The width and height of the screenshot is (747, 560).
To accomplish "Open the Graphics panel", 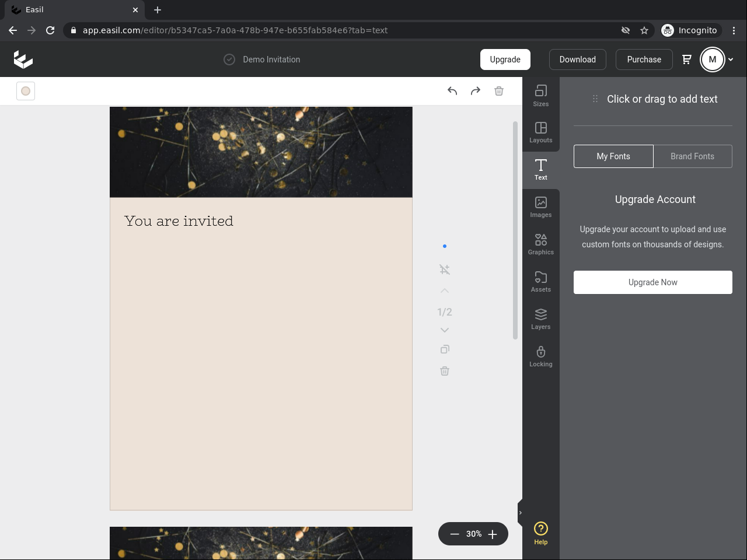I will (541, 244).
